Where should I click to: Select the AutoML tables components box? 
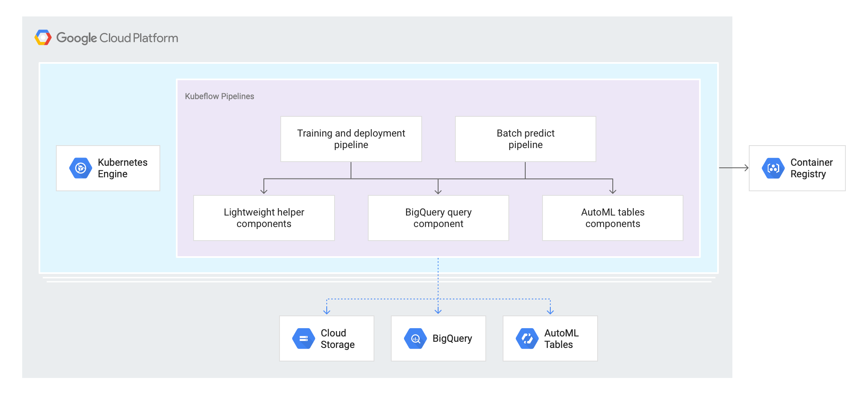[x=612, y=218]
